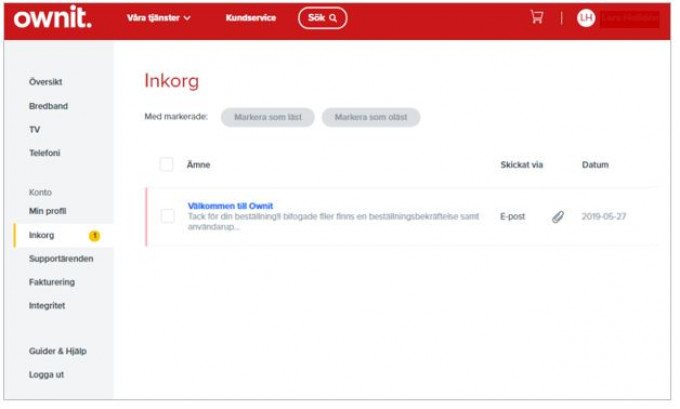680x409 pixels.
Task: Click the Ämne column header
Action: pos(199,165)
